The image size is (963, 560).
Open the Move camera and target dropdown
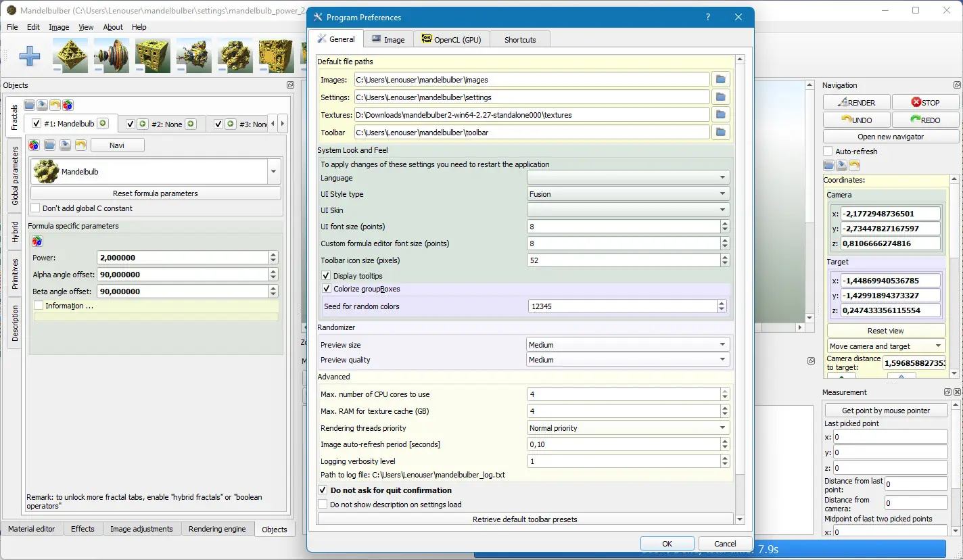coord(887,346)
